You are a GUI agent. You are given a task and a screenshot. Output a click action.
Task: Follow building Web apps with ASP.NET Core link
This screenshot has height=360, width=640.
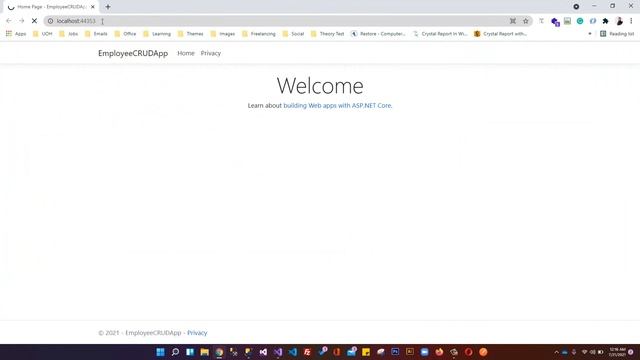338,105
